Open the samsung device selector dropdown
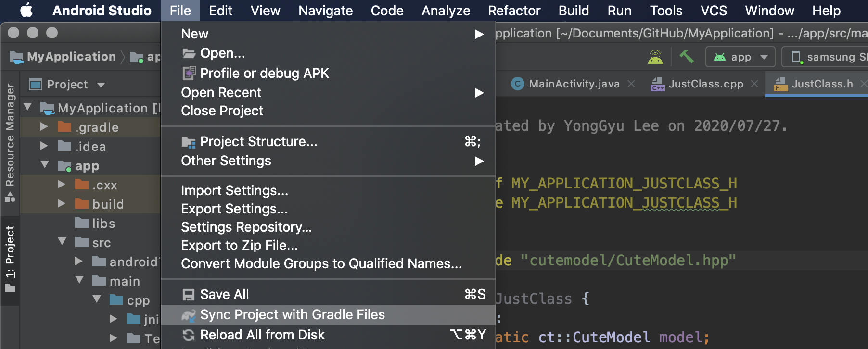This screenshot has width=868, height=349. [x=826, y=57]
